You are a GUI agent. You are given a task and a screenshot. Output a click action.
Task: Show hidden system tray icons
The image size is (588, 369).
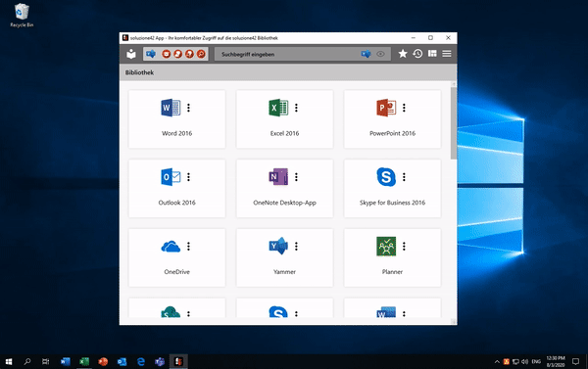pyautogui.click(x=497, y=361)
